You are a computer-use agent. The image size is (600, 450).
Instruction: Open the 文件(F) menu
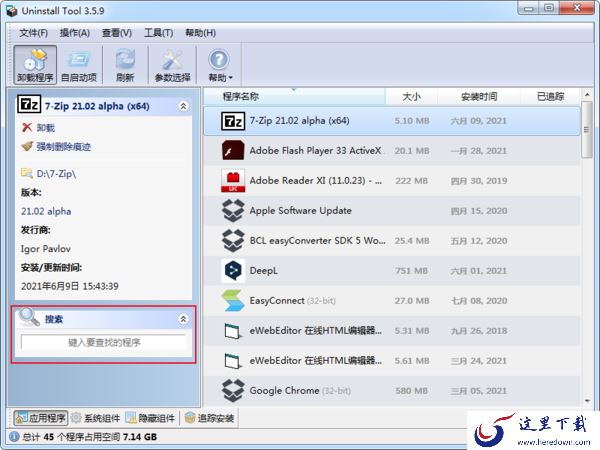[34, 33]
